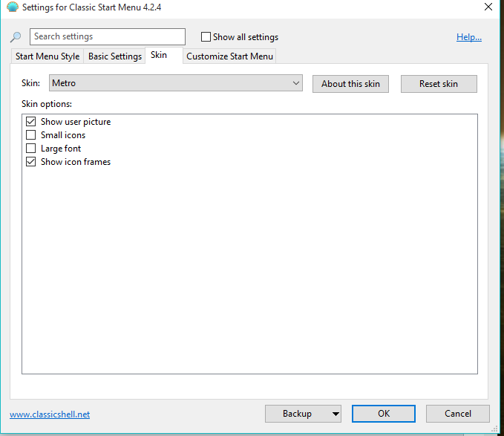Click the Skin options label

point(47,104)
